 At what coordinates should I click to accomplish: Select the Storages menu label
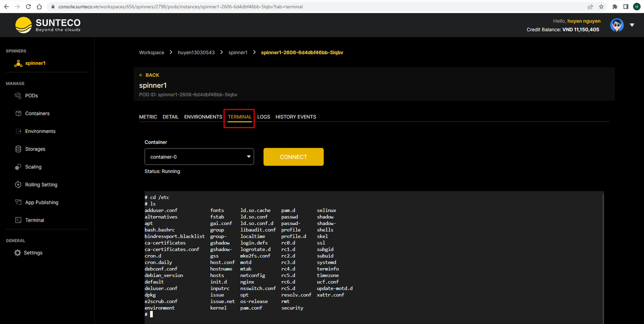pyautogui.click(x=35, y=149)
